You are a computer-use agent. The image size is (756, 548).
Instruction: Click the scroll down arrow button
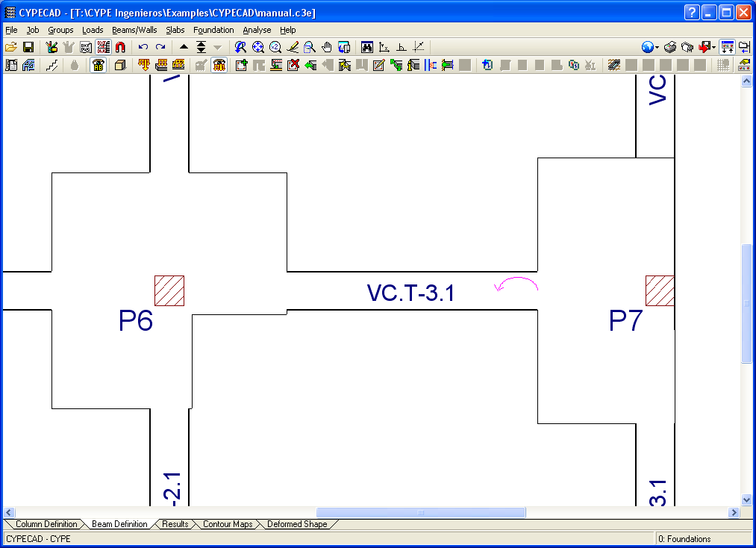pos(746,499)
